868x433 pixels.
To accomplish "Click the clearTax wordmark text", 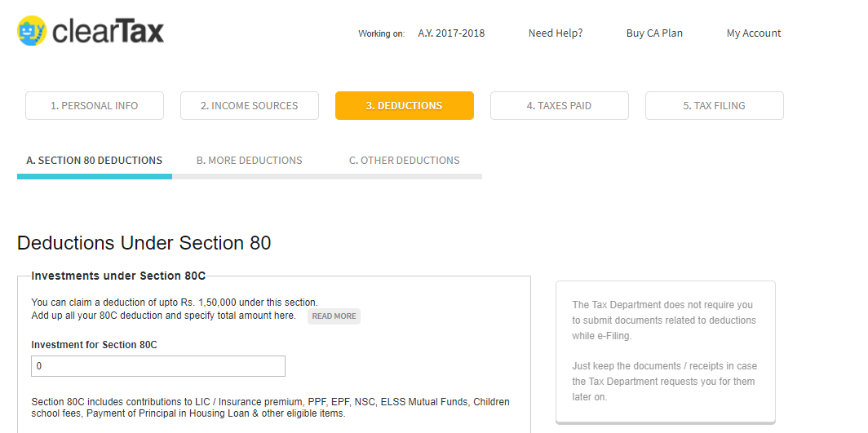I will point(108,31).
